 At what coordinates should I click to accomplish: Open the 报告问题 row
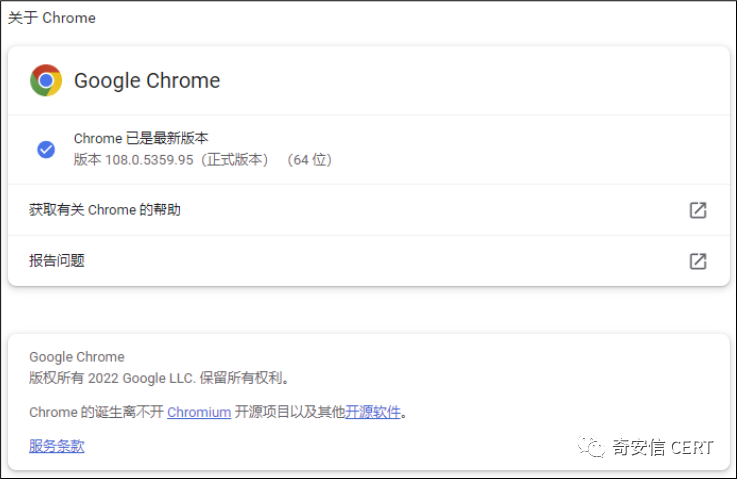(368, 261)
